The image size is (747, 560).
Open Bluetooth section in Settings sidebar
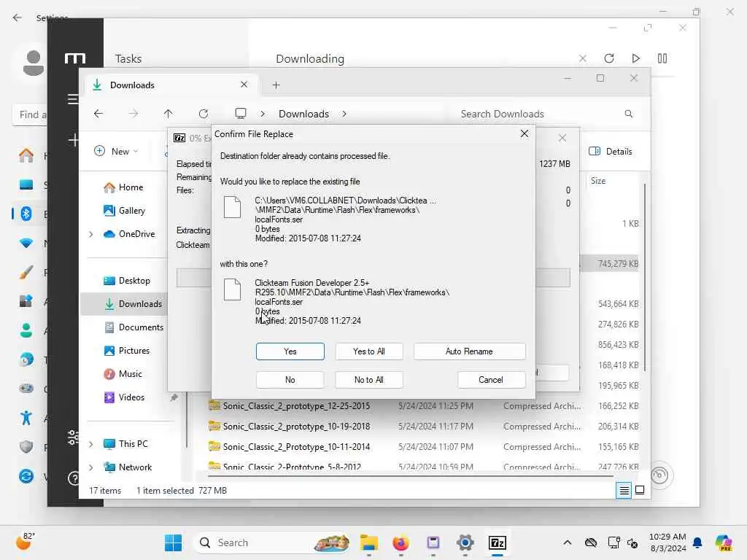(x=26, y=214)
